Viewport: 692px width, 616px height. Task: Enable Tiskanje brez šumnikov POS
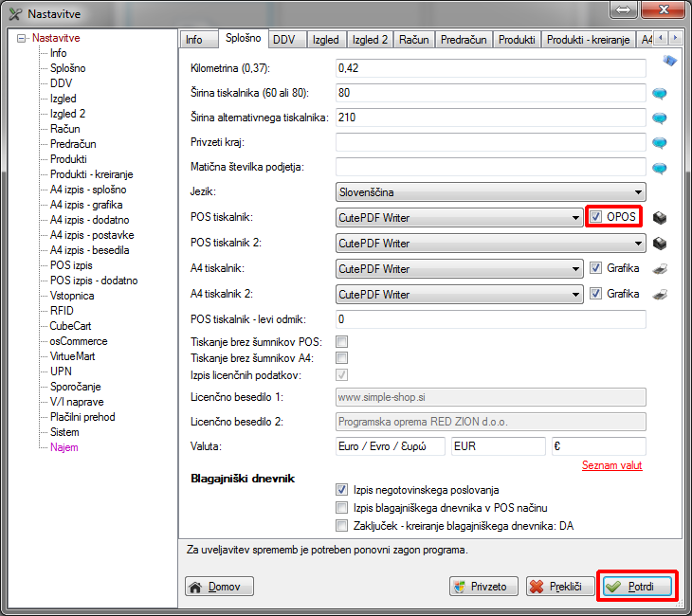[342, 341]
